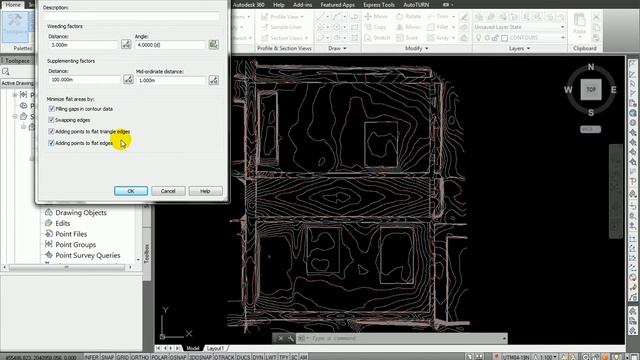Edit the Weeding Angle field

tap(170, 45)
